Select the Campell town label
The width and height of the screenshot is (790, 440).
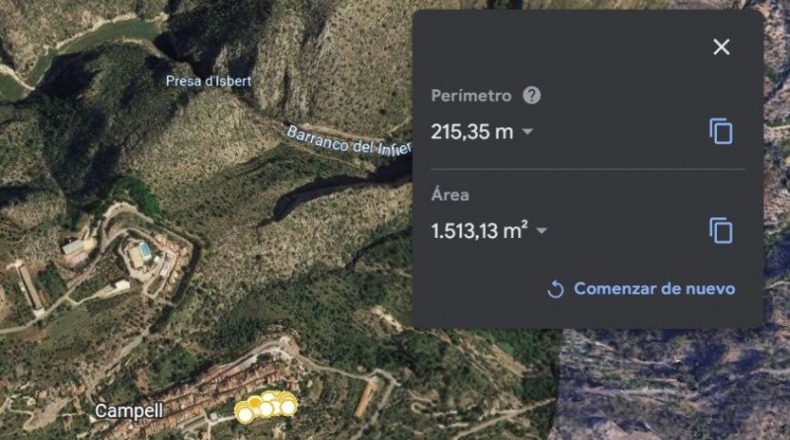pyautogui.click(x=129, y=411)
